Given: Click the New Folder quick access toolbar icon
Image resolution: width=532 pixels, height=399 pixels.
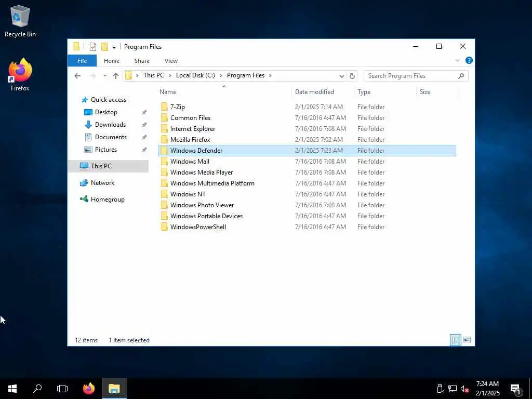Looking at the screenshot, I should [104, 47].
